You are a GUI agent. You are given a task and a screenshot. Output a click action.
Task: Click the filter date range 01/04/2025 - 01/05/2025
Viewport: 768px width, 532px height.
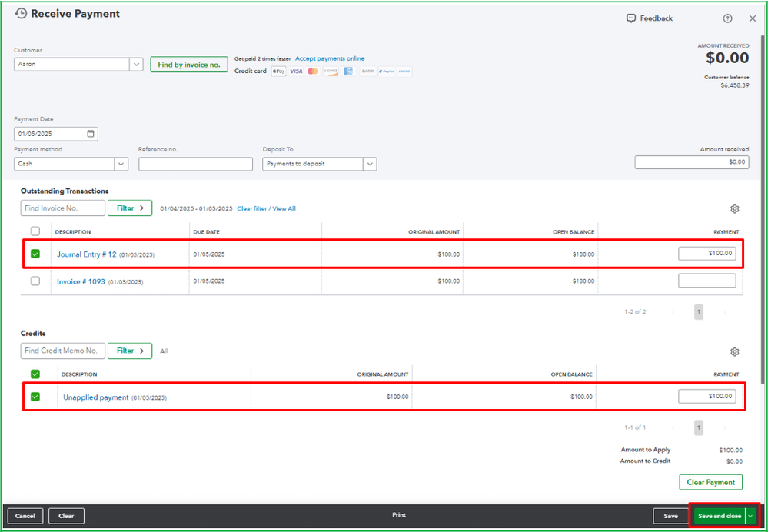(x=196, y=208)
